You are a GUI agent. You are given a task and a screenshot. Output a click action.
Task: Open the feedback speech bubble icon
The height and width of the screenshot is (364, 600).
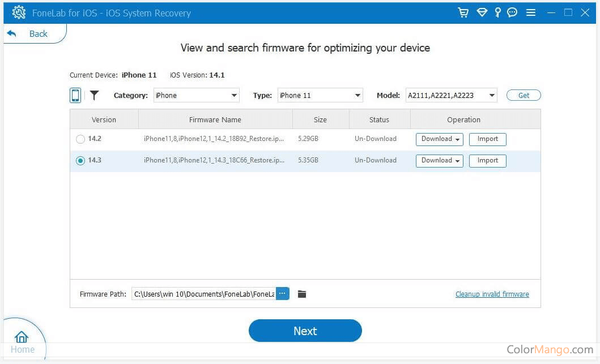(512, 12)
